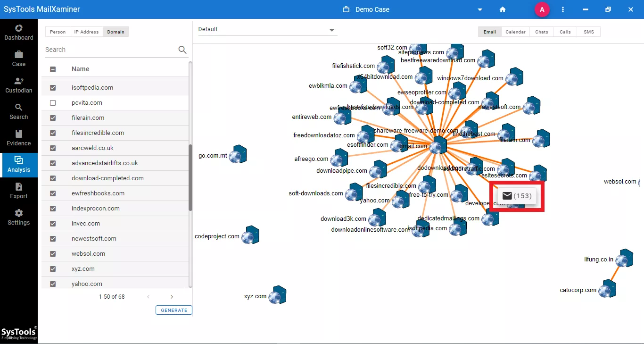Screen dimensions: 644x344
Task: Check the pcvita.com checkbox
Action: point(53,103)
